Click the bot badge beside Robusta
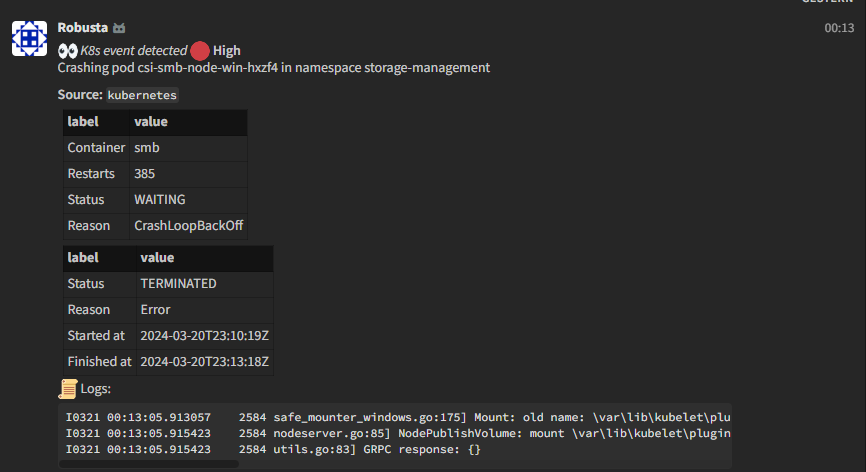 click(119, 28)
